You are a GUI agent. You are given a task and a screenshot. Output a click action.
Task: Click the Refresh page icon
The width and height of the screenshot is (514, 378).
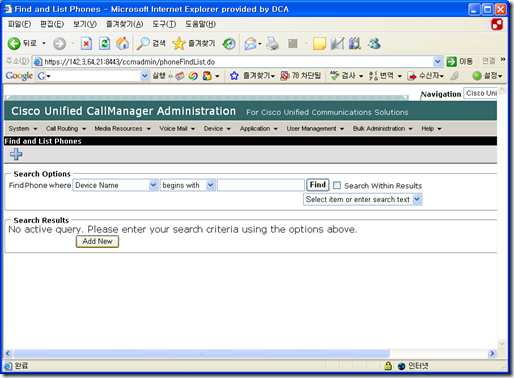click(x=104, y=44)
